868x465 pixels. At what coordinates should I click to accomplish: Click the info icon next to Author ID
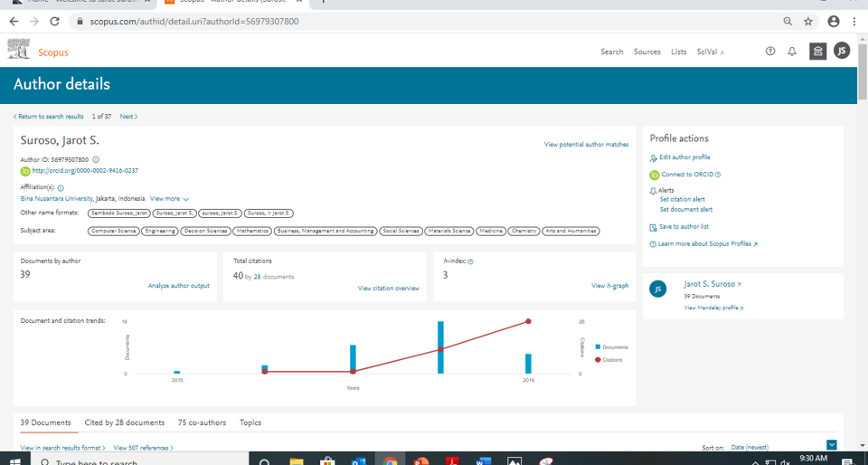pos(96,160)
